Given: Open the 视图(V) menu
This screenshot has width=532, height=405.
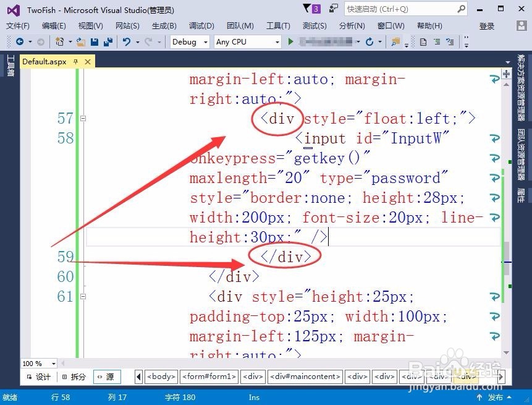Looking at the screenshot, I should [91, 26].
